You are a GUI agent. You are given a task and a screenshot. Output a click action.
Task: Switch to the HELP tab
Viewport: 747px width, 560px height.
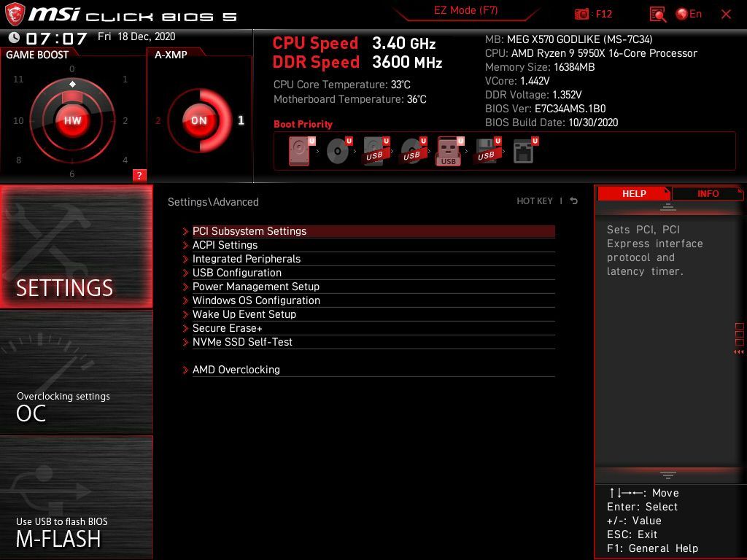(634, 193)
